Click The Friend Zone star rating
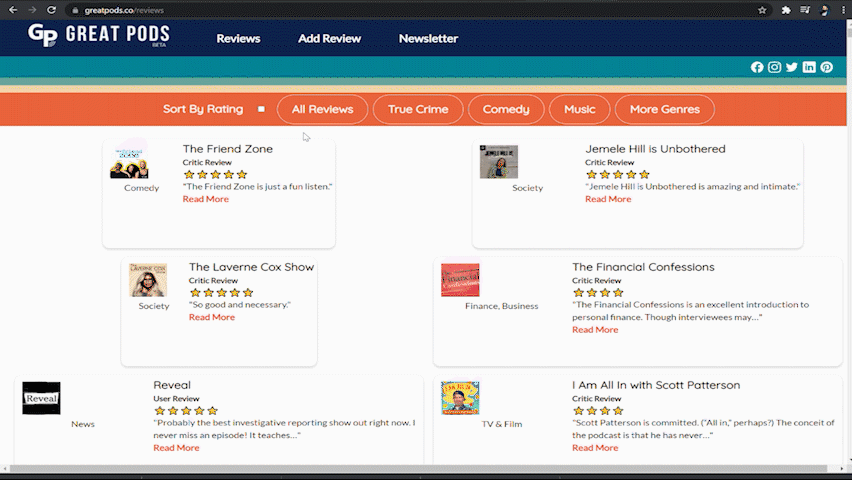The height and width of the screenshot is (480, 852). click(215, 174)
